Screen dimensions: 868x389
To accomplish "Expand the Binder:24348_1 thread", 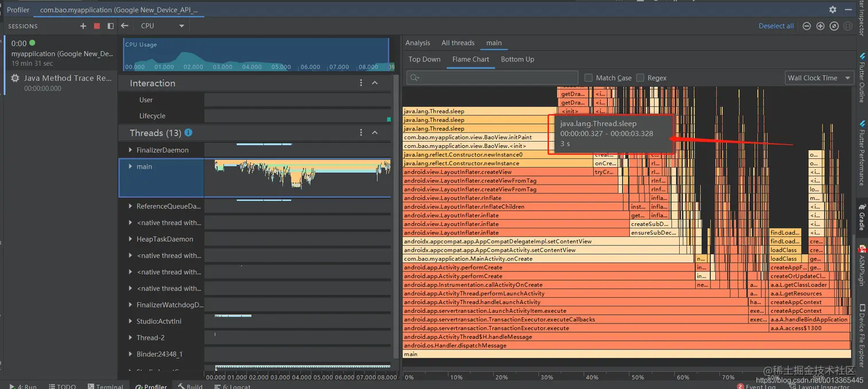I will 130,355.
